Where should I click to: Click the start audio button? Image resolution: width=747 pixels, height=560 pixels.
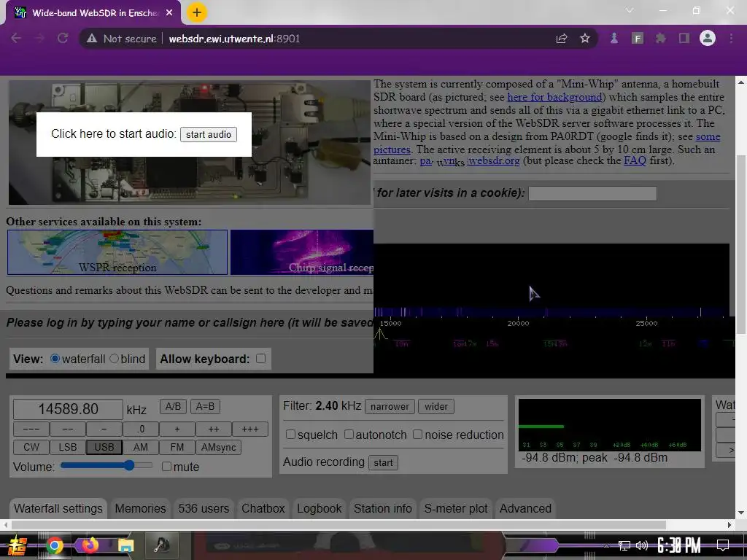point(208,134)
